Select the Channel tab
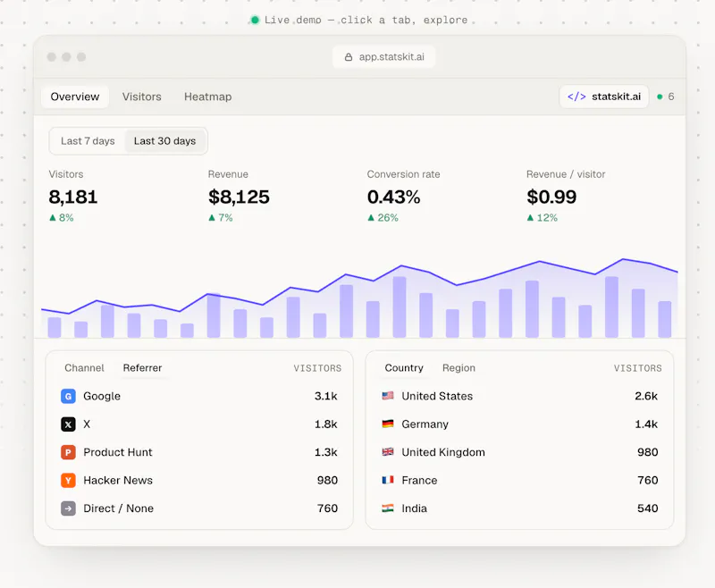The width and height of the screenshot is (715, 588). (x=84, y=368)
